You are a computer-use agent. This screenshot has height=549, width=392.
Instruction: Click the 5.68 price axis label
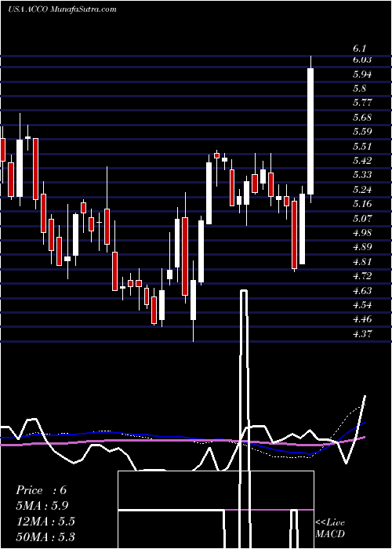[362, 118]
